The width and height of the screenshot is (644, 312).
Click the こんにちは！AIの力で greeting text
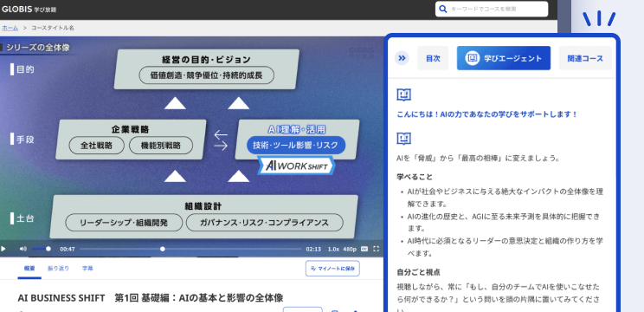tap(487, 114)
